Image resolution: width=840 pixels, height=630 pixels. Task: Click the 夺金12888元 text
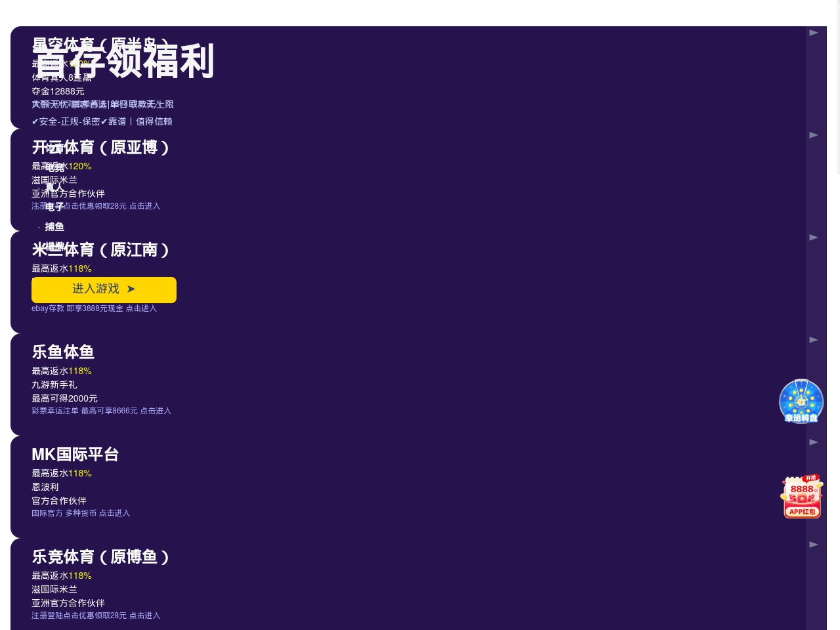58,91
